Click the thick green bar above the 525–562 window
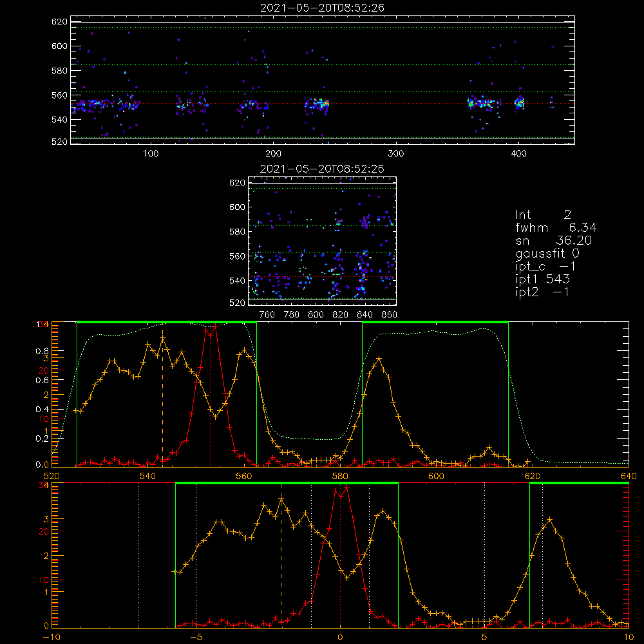644x644 pixels. coord(166,322)
